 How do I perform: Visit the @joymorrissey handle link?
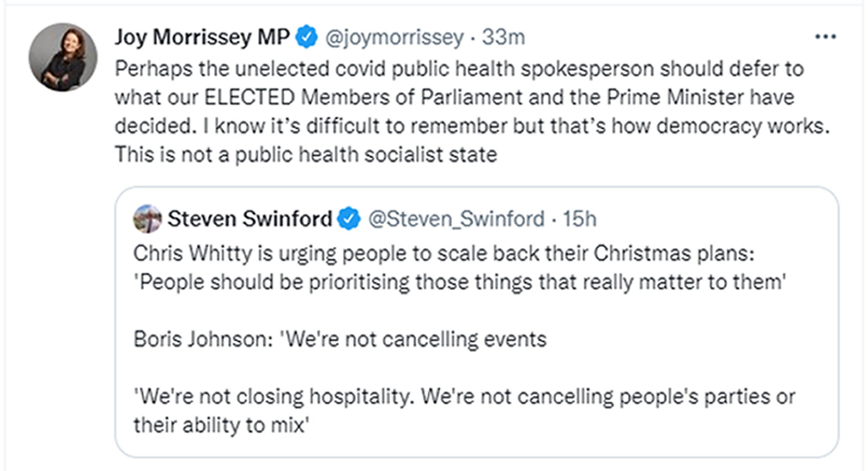[x=394, y=37]
